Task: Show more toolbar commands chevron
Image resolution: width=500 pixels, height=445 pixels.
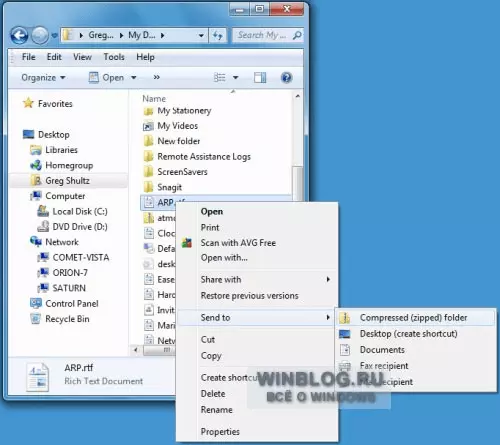Action: pos(157,77)
